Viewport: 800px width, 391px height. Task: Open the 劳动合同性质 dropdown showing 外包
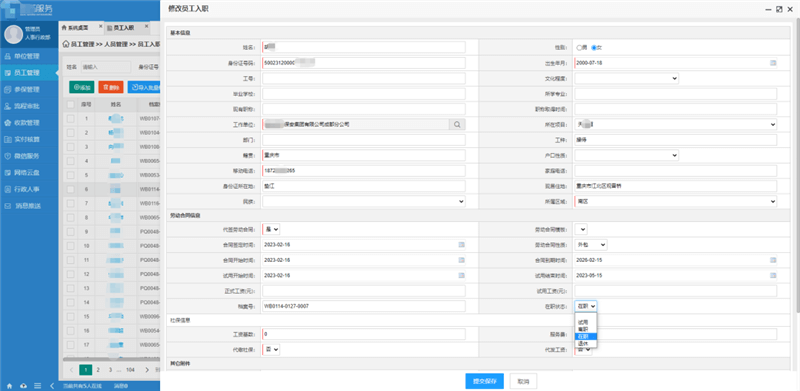tap(591, 245)
